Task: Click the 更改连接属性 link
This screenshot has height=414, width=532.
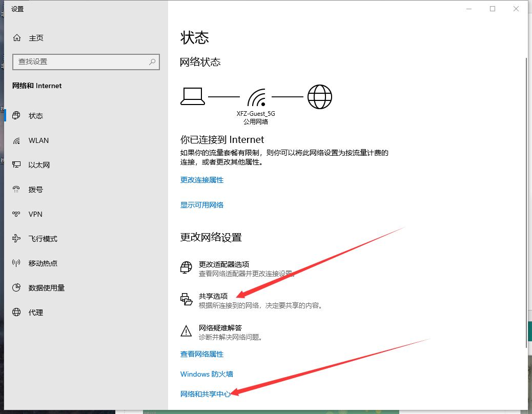Action: (x=202, y=180)
